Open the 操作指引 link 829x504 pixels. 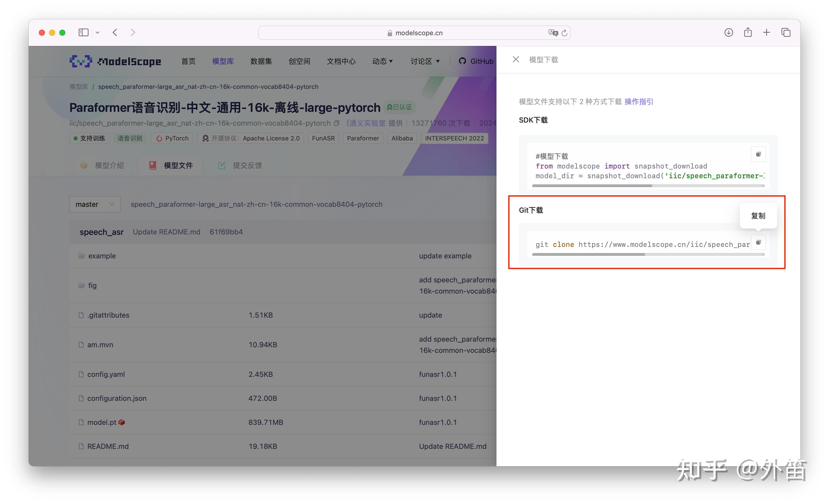coord(638,102)
